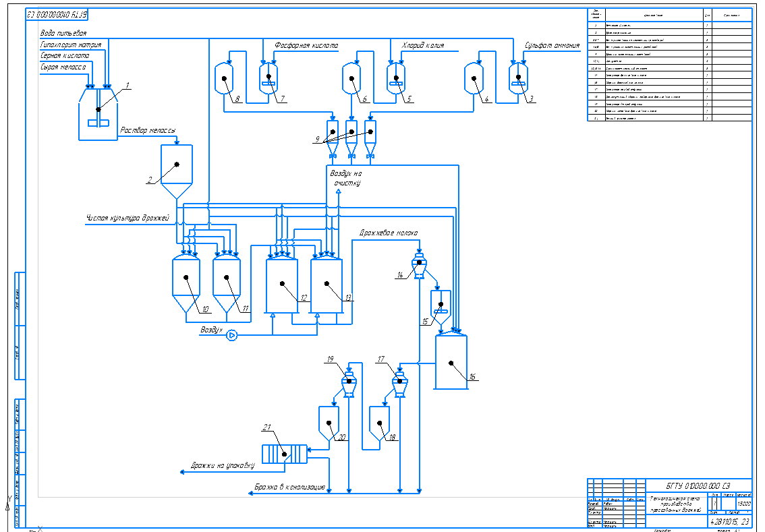This screenshot has width=765, height=532.
Task: Select stirred vessel number 7
Action: 268,77
